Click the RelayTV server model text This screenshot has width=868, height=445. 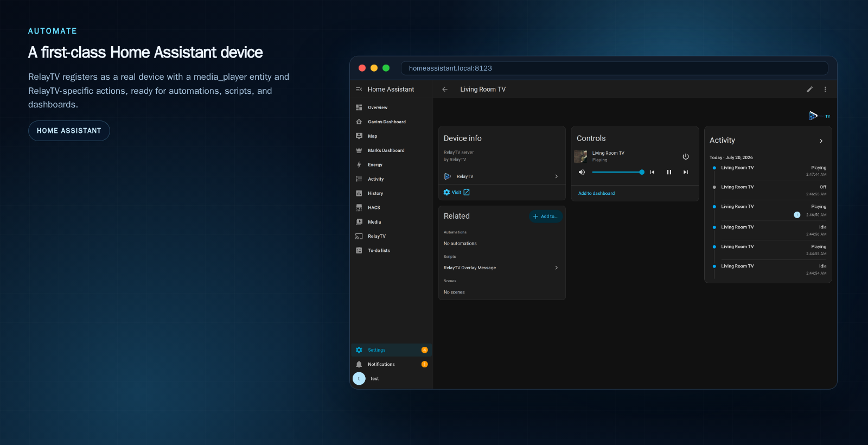pyautogui.click(x=458, y=152)
